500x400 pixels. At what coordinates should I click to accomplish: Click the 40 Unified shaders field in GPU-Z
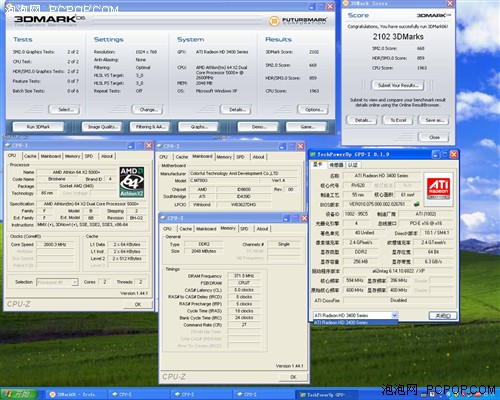click(364, 233)
